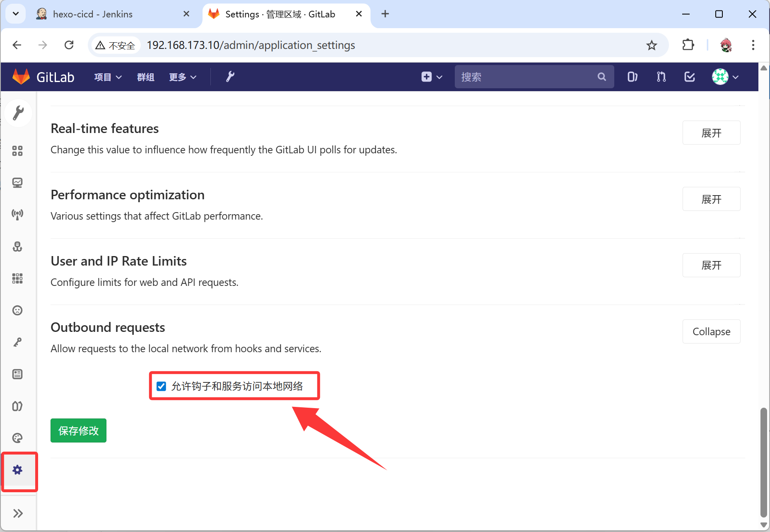Viewport: 770px width, 532px height.
Task: Open the 更多 dropdown menu
Action: [x=182, y=77]
